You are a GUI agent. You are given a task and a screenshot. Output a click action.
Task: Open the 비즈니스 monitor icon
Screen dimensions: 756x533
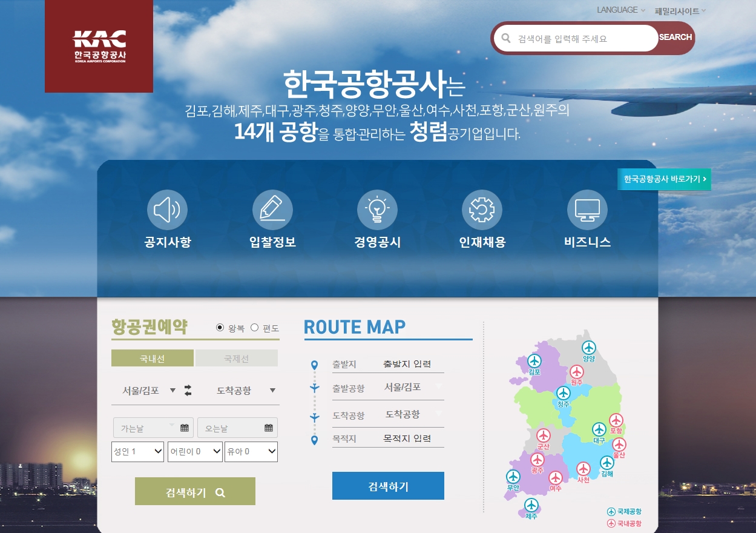pyautogui.click(x=587, y=210)
